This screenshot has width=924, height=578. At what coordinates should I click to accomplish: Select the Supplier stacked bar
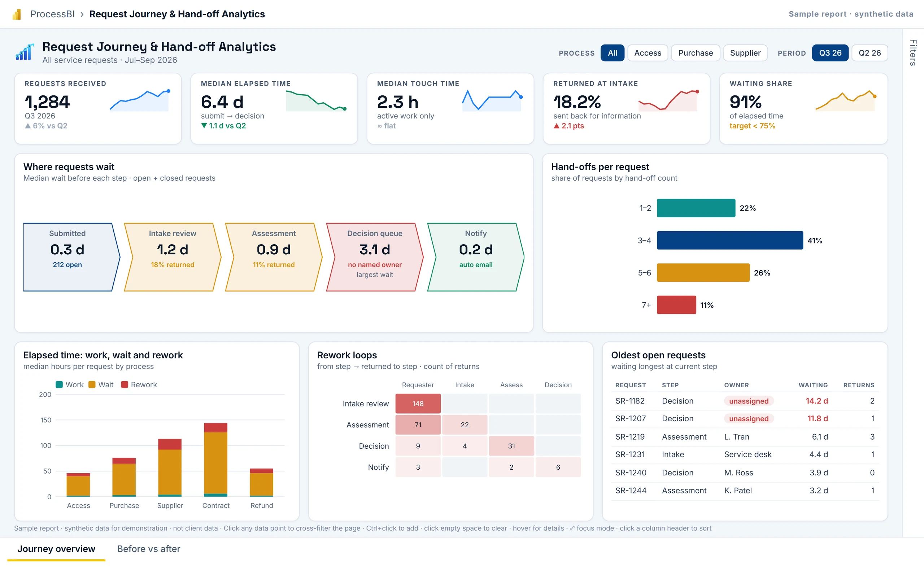(x=170, y=468)
